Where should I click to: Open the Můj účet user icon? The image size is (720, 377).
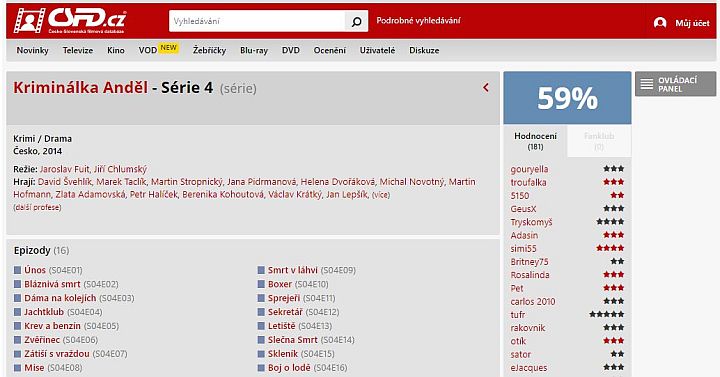click(660, 23)
